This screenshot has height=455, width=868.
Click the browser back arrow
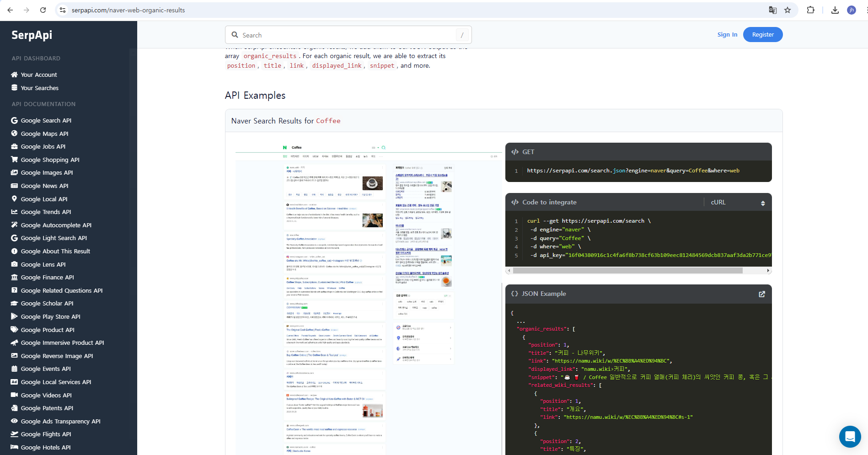tap(10, 10)
